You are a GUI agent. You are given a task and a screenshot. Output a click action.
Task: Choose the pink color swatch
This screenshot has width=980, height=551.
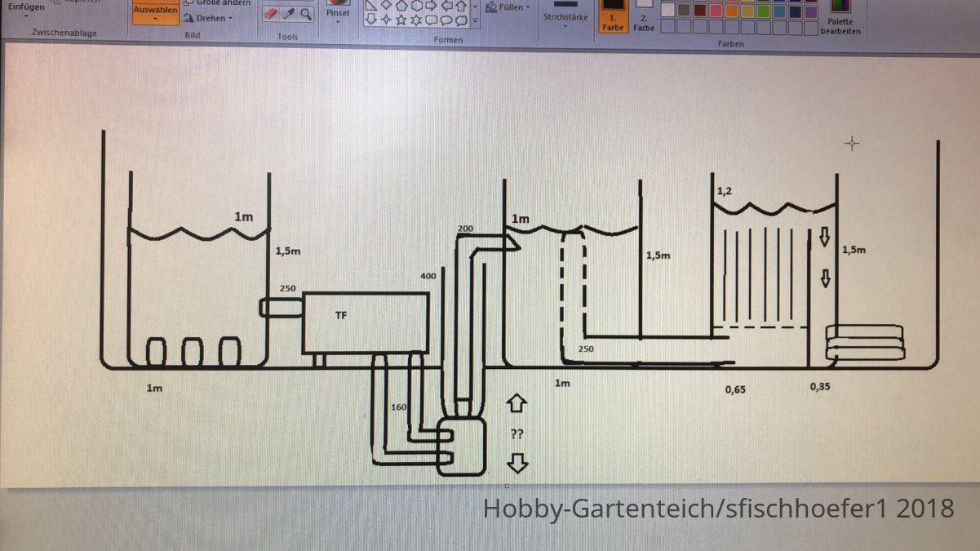tap(716, 11)
